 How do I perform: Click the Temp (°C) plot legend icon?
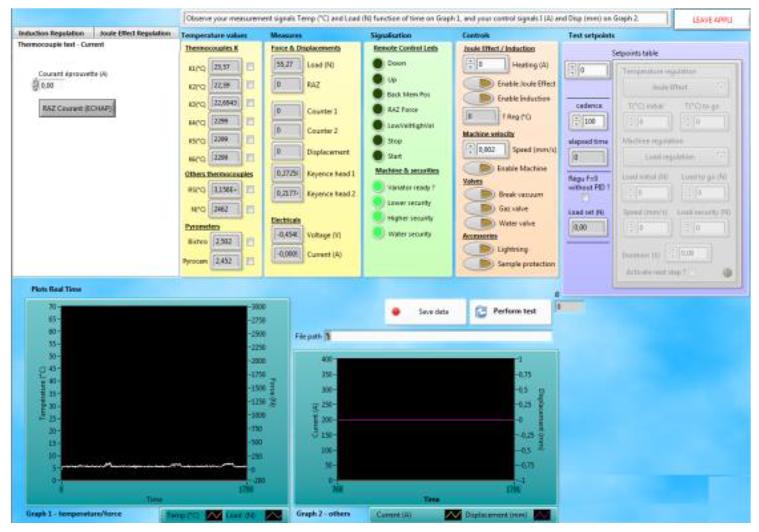click(x=214, y=515)
